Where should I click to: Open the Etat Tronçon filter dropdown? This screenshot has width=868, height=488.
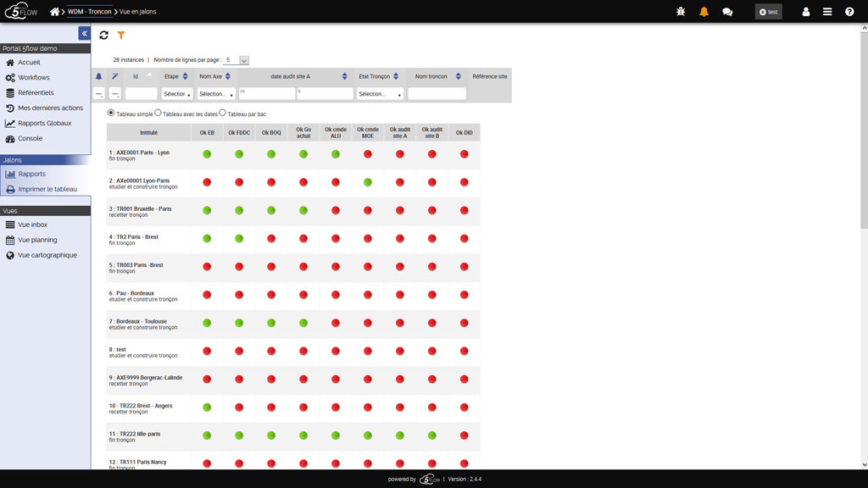(380, 94)
